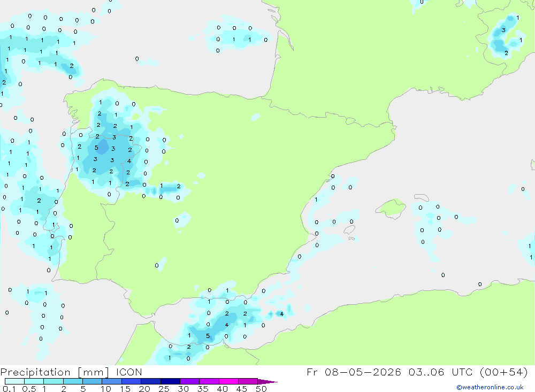Click the '50' legend scale label
Viewport: 535px width, 392px height.
[261, 389]
